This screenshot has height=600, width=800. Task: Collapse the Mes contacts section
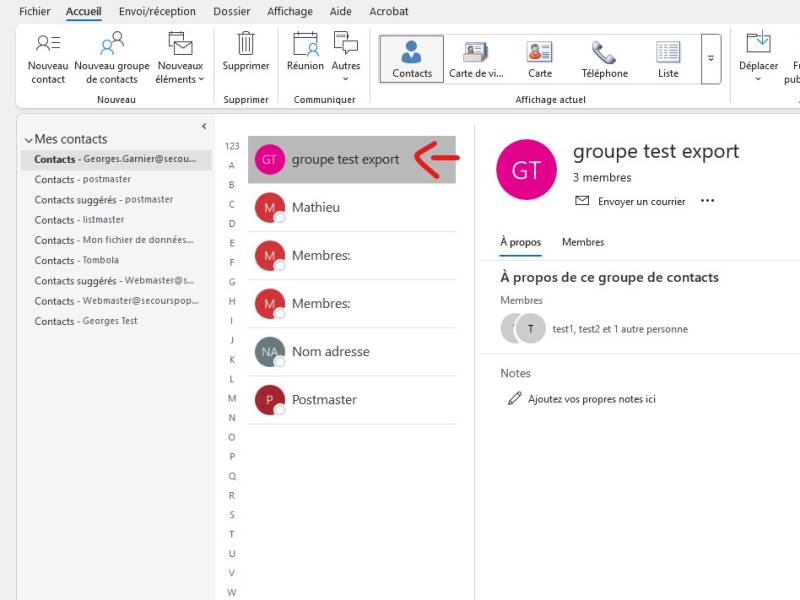[29, 140]
